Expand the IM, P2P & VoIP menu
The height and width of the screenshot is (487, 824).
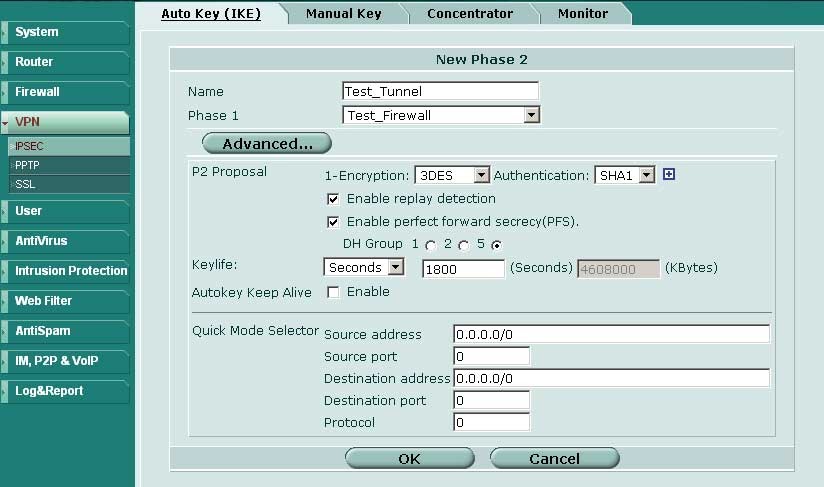click(x=65, y=361)
